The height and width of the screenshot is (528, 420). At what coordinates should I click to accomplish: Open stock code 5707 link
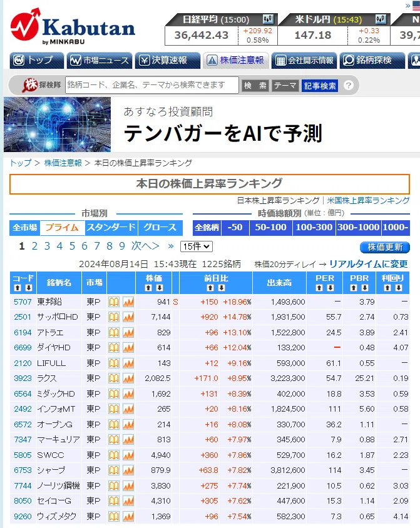coord(23,302)
